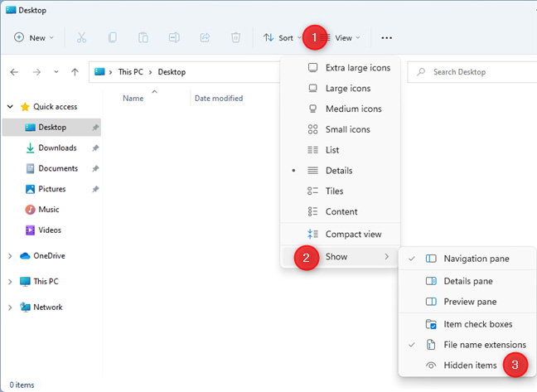
Task: Click chevron after This PC in address bar
Action: pos(150,72)
